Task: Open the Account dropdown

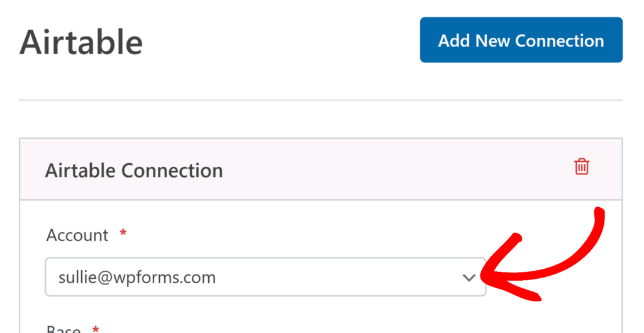Action: coord(265,277)
